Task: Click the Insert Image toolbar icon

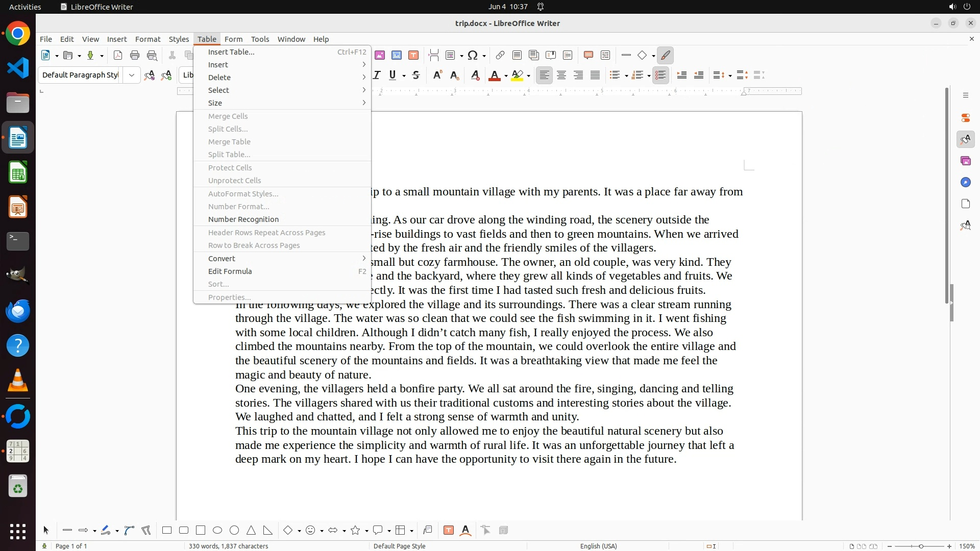Action: pyautogui.click(x=379, y=55)
